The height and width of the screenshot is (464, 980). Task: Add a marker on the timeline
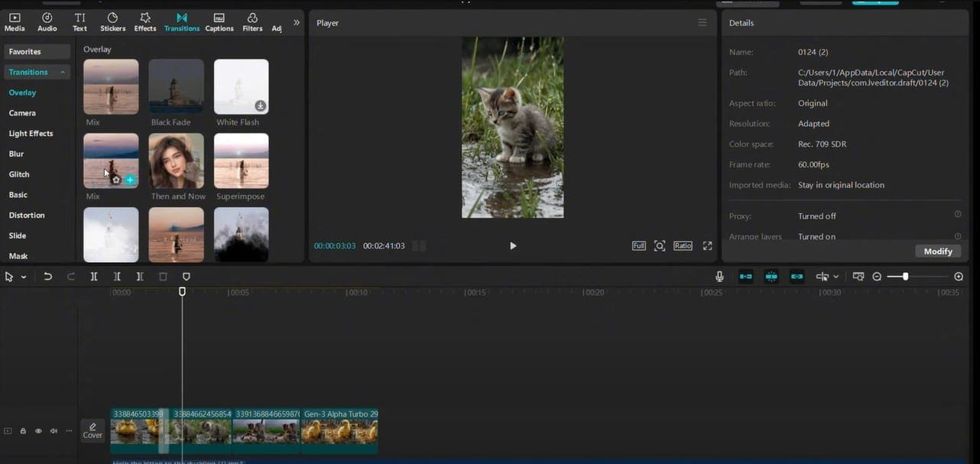tap(186, 277)
